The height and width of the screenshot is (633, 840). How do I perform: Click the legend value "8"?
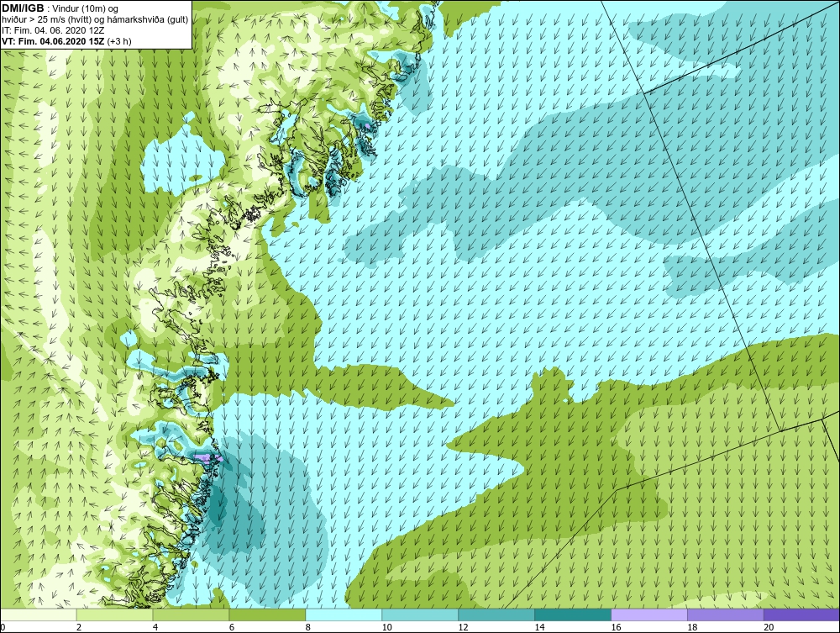coord(308,627)
